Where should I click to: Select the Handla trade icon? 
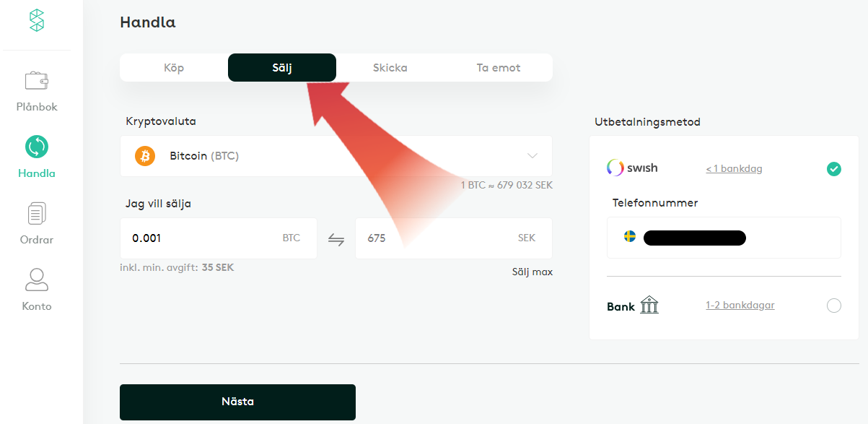pos(37,147)
